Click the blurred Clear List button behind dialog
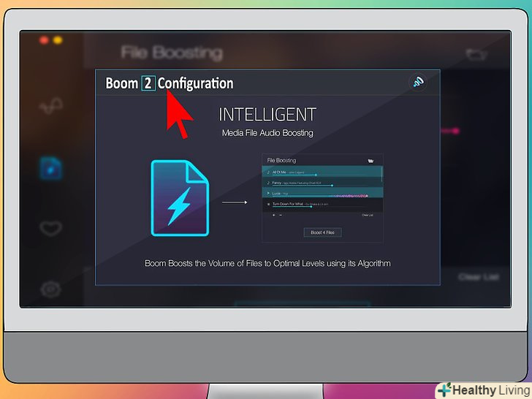The width and height of the screenshot is (532, 399). tap(479, 277)
